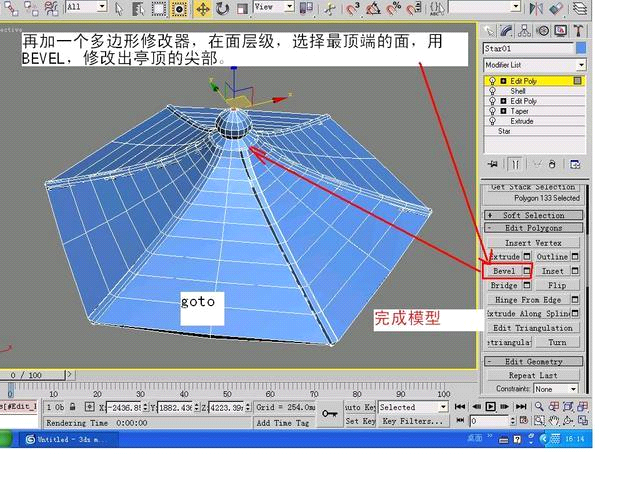
Task: Collapse the Edit Polygons rollout
Action: [533, 228]
